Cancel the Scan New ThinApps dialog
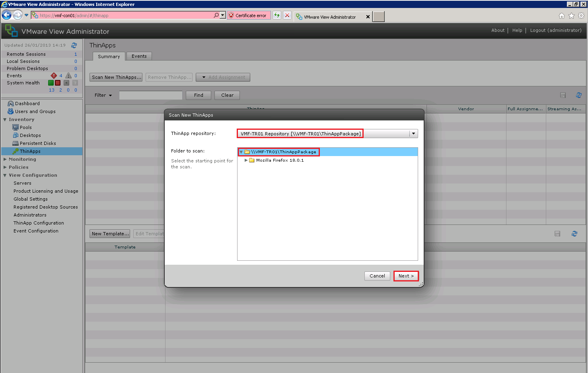This screenshot has width=588, height=373. click(x=377, y=276)
